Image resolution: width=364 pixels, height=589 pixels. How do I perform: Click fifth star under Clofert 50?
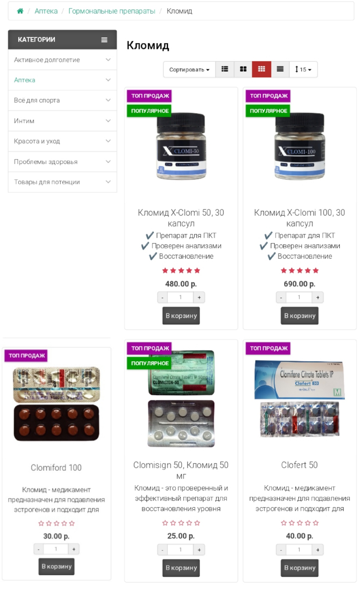tap(316, 523)
